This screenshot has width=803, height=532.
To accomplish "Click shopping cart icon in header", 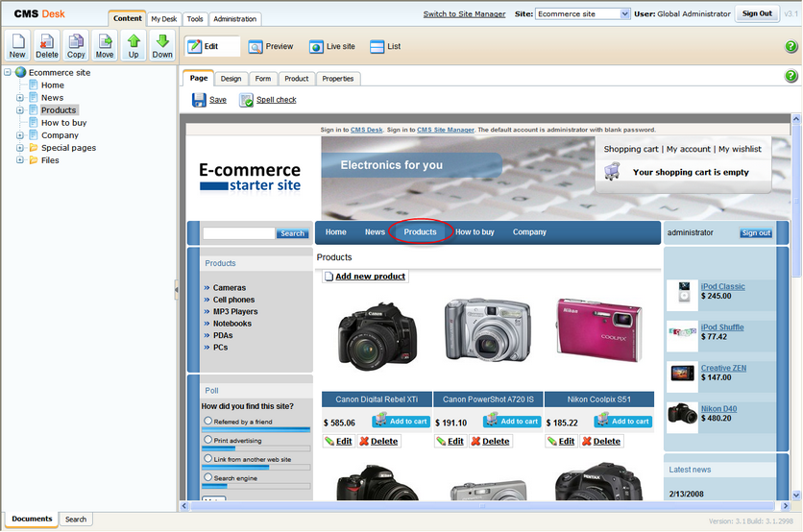I will pyautogui.click(x=612, y=171).
